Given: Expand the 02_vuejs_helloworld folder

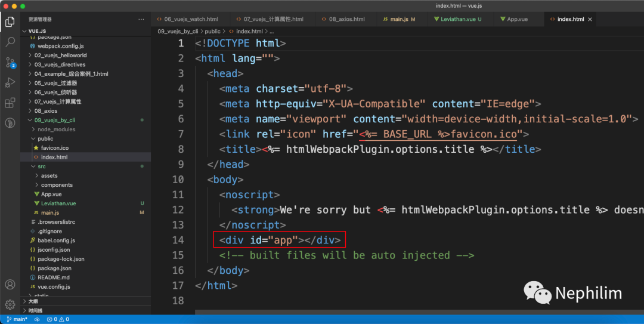Looking at the screenshot, I should [x=60, y=55].
